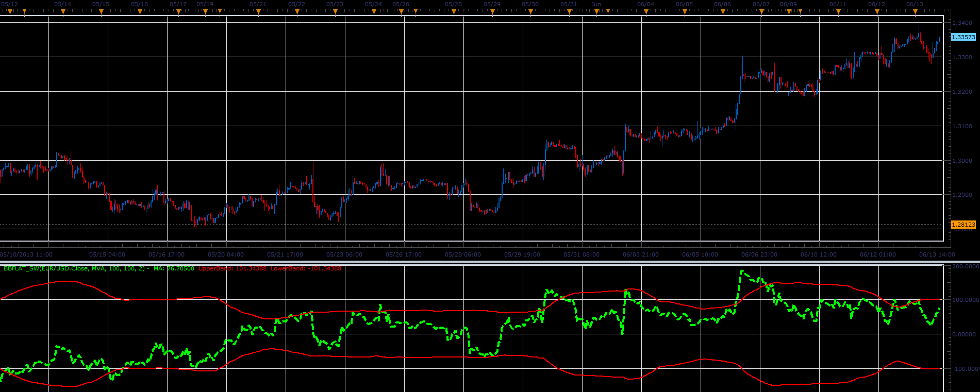Click the 05/23 06:00 time axis label
980x392 pixels.
344,254
